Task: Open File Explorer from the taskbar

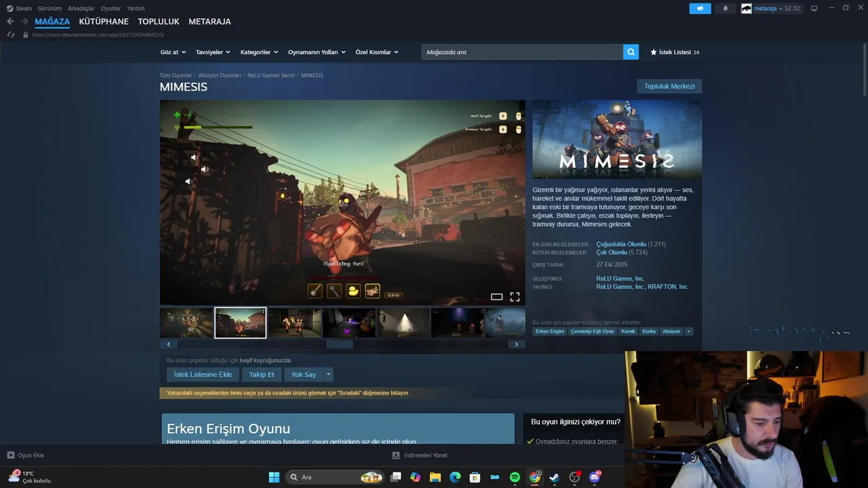Action: pos(435,477)
